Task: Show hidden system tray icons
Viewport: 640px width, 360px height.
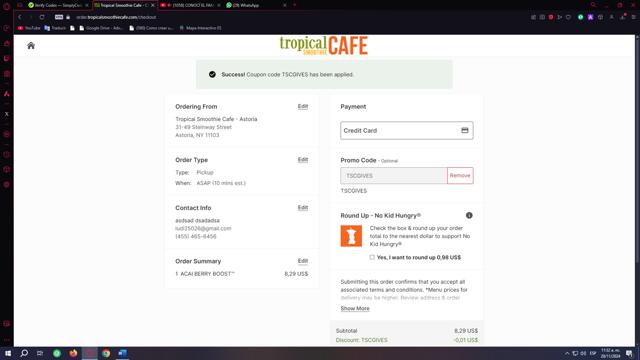Action: 567,353
